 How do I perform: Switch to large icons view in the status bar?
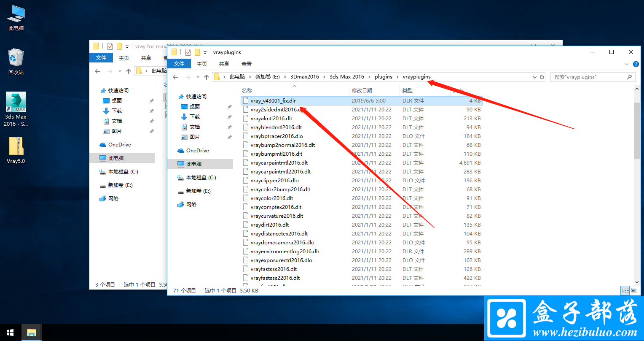coord(634,290)
